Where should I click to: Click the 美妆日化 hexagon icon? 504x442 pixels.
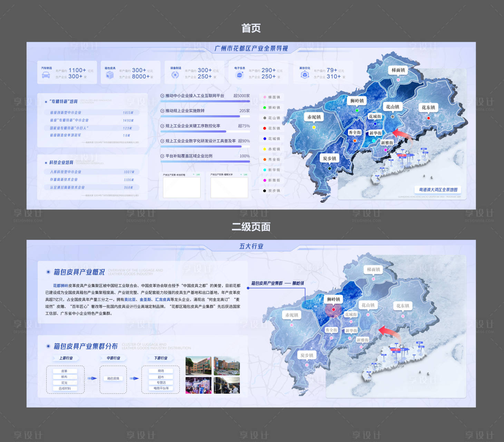coord(304,75)
